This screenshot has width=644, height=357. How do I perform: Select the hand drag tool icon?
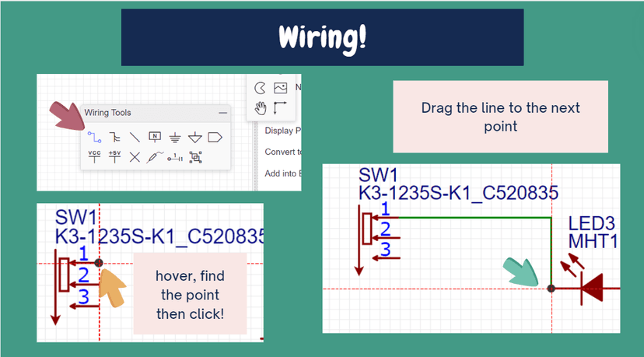(x=261, y=107)
